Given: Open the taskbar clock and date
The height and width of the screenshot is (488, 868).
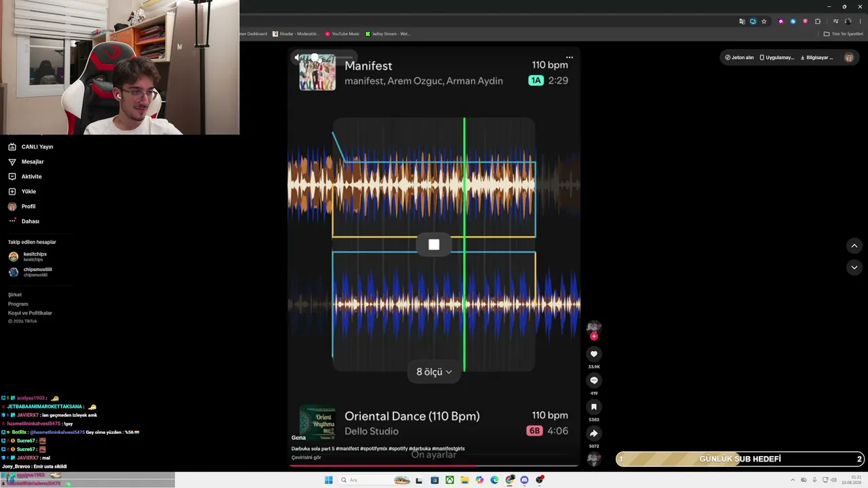Looking at the screenshot, I should [851, 480].
